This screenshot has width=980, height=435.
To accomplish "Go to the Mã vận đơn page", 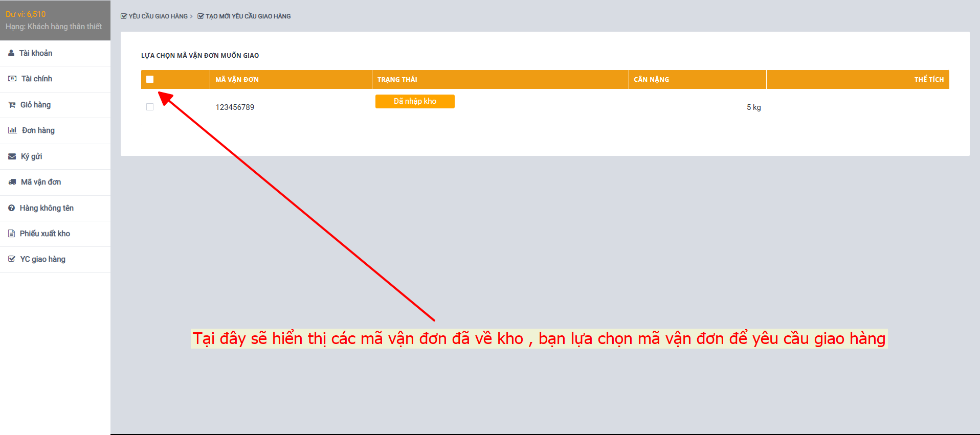I will tap(41, 182).
